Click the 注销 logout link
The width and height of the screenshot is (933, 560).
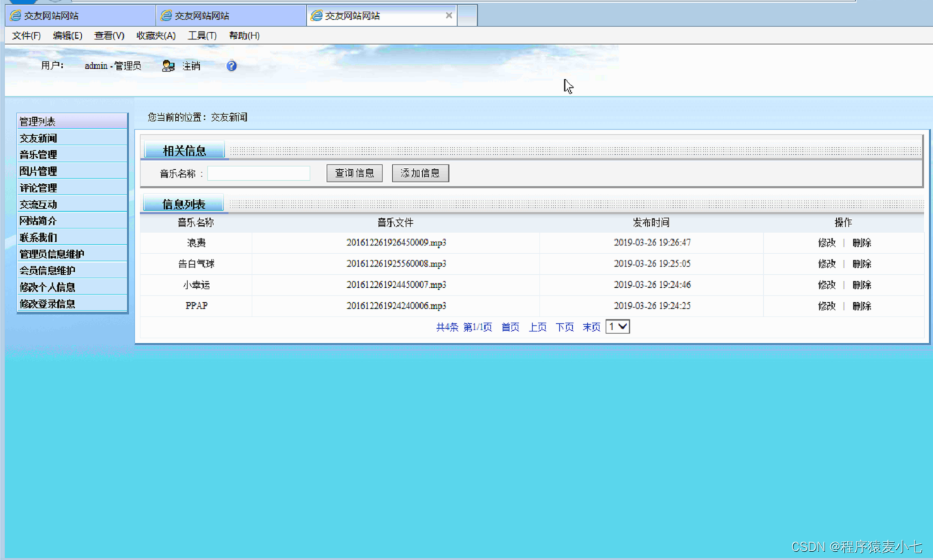click(x=191, y=66)
